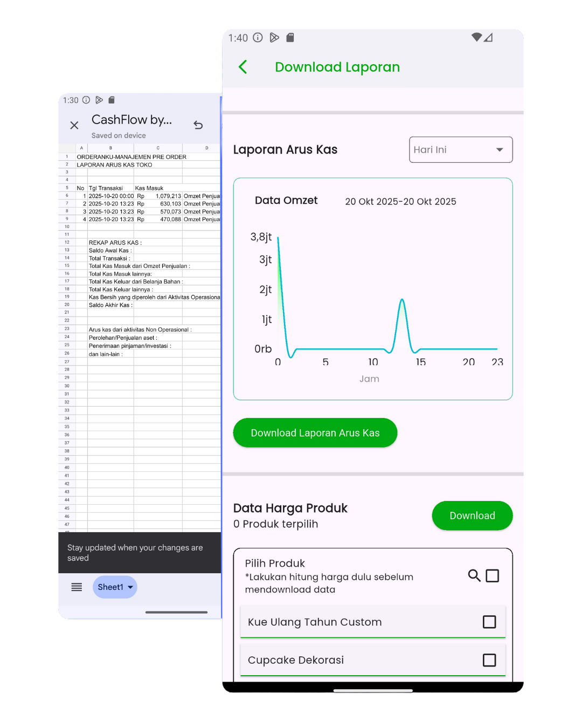Close the CashFlow spreadsheet with X icon

coord(74,125)
